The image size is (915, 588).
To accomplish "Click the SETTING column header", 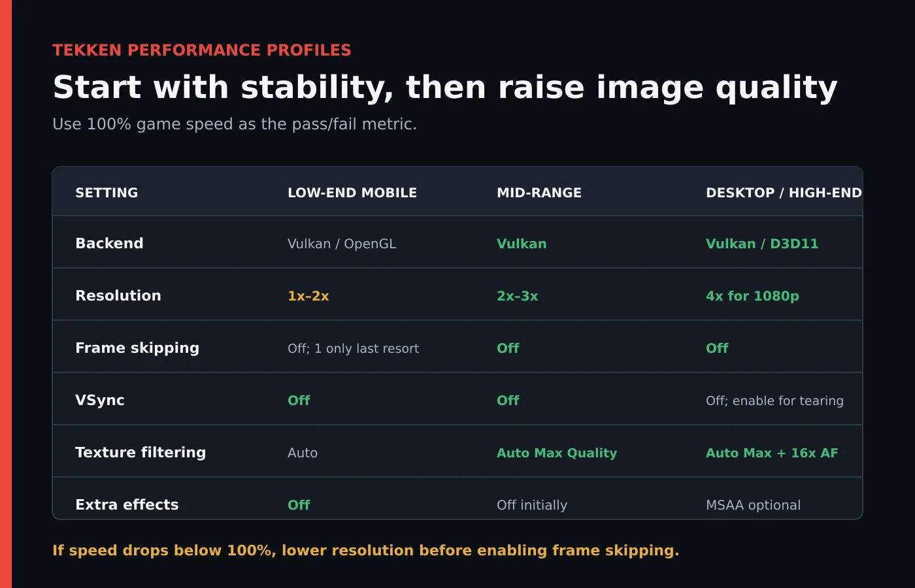I will pos(107,193).
